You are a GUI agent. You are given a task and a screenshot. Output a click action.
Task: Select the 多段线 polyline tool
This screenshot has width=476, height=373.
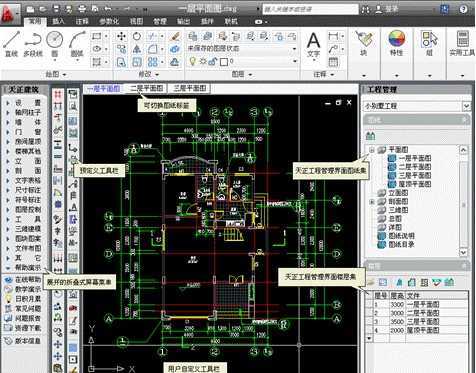coord(33,43)
